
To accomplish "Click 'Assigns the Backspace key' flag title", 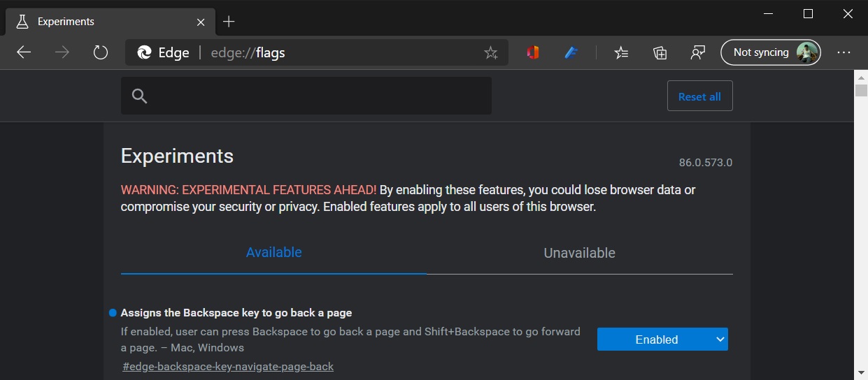I will point(236,312).
